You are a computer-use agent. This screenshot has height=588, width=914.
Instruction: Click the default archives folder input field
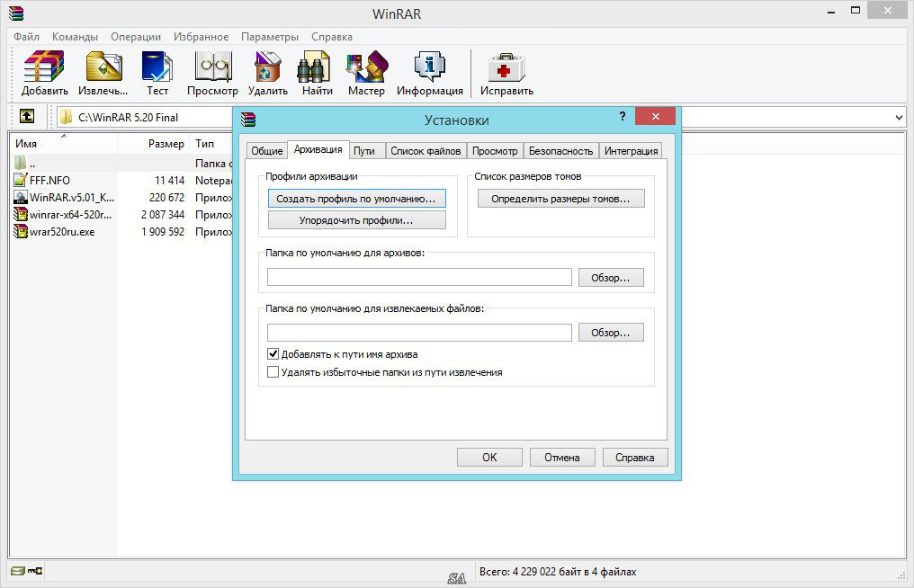click(x=419, y=278)
